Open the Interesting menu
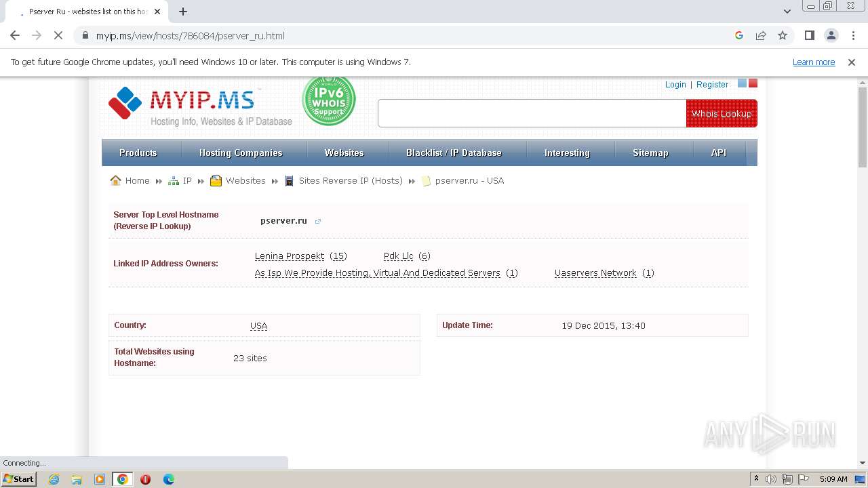 [567, 152]
